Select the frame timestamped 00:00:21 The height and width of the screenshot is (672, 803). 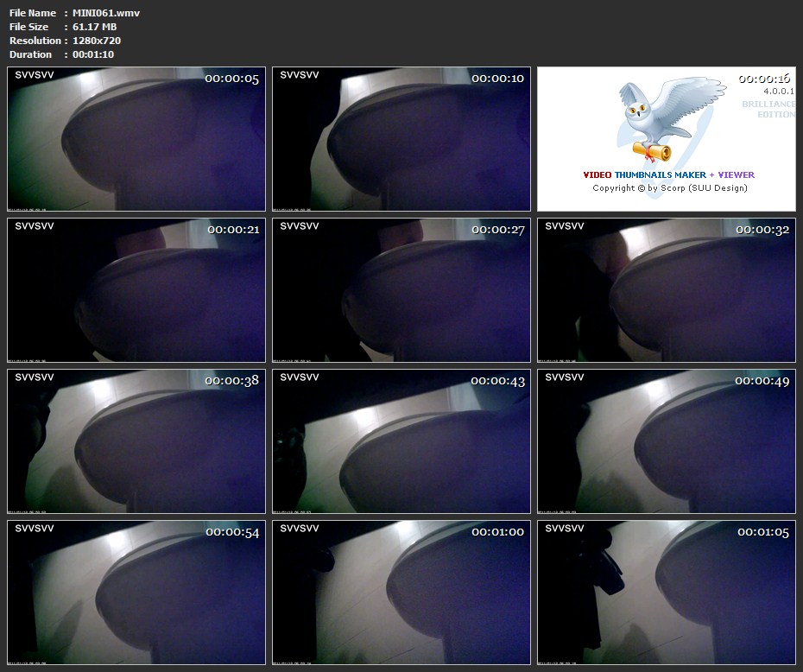click(x=136, y=290)
